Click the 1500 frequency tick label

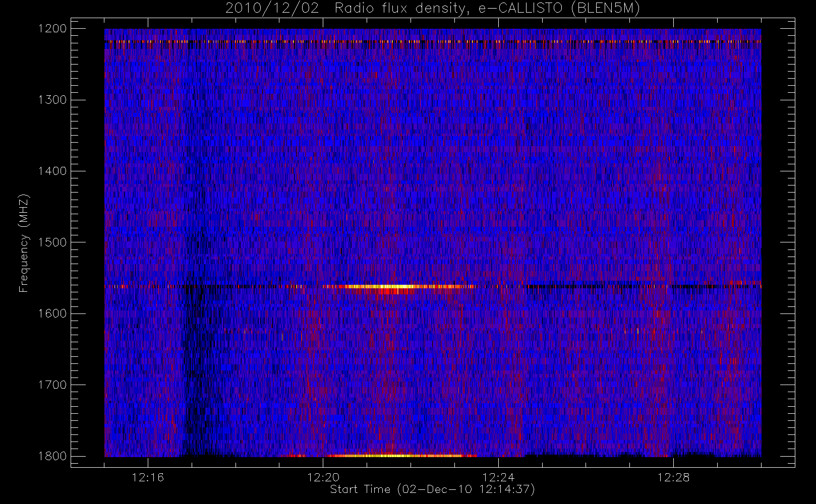coord(52,242)
